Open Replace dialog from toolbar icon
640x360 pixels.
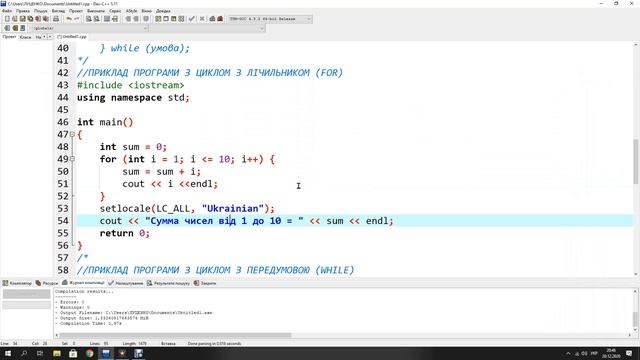96,19
